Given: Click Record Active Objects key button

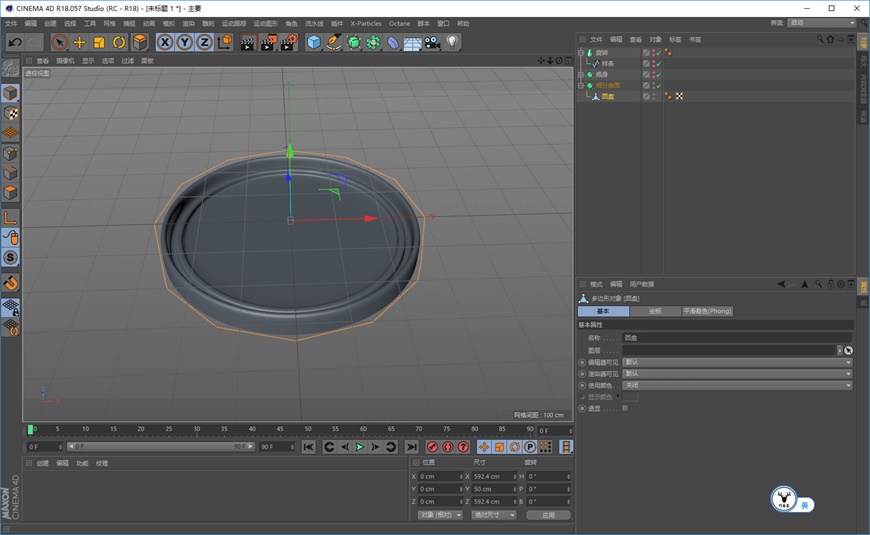Looking at the screenshot, I should pyautogui.click(x=432, y=447).
